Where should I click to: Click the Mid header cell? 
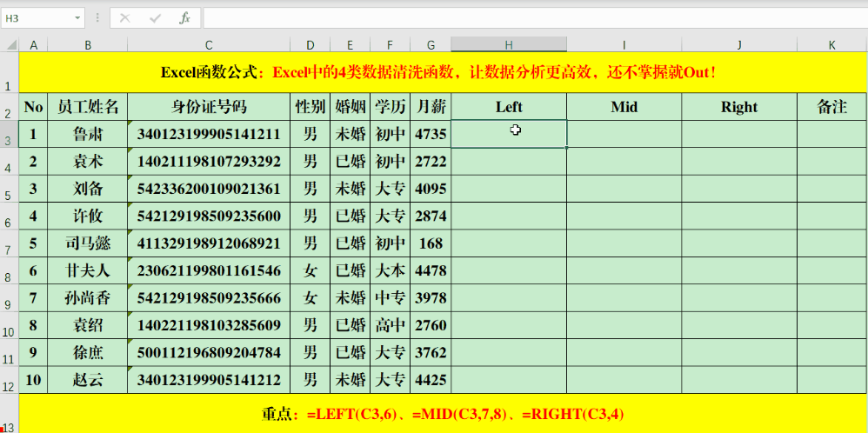point(624,107)
